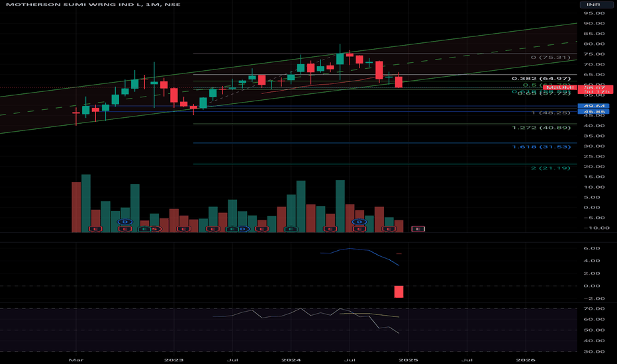Open the green earnings 'E' marker under the 2024 label column

click(291, 229)
